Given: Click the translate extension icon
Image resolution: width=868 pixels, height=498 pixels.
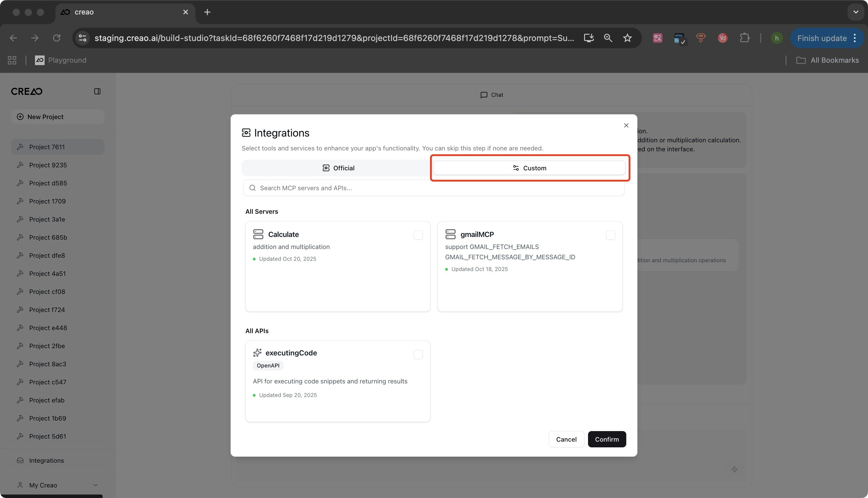Looking at the screenshot, I should pos(657,38).
